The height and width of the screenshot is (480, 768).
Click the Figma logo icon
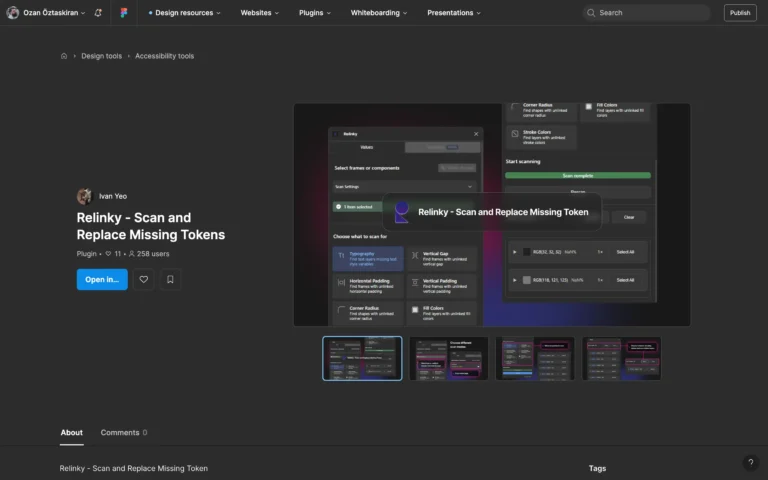124,13
